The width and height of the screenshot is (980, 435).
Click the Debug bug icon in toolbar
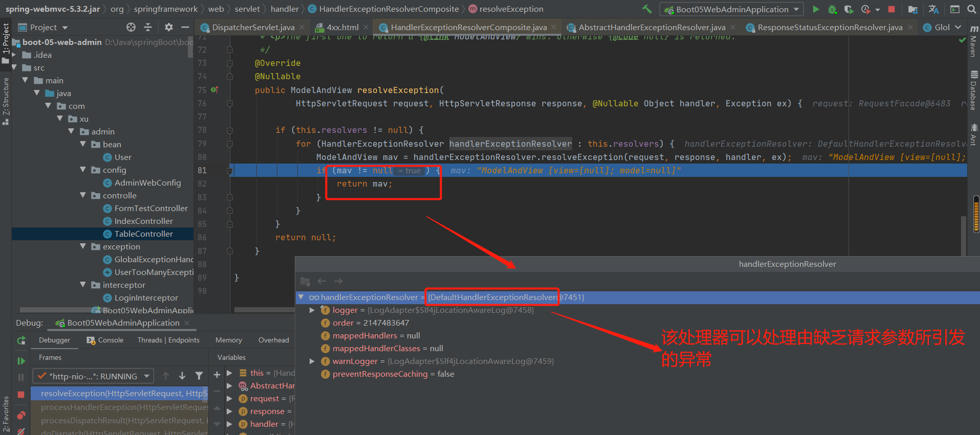[x=832, y=9]
